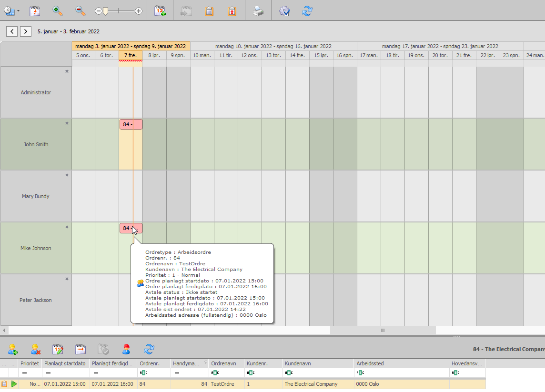Click the horizontal scrollbar thumb of the planner
Screen dimensions: 545x392
[383, 330]
